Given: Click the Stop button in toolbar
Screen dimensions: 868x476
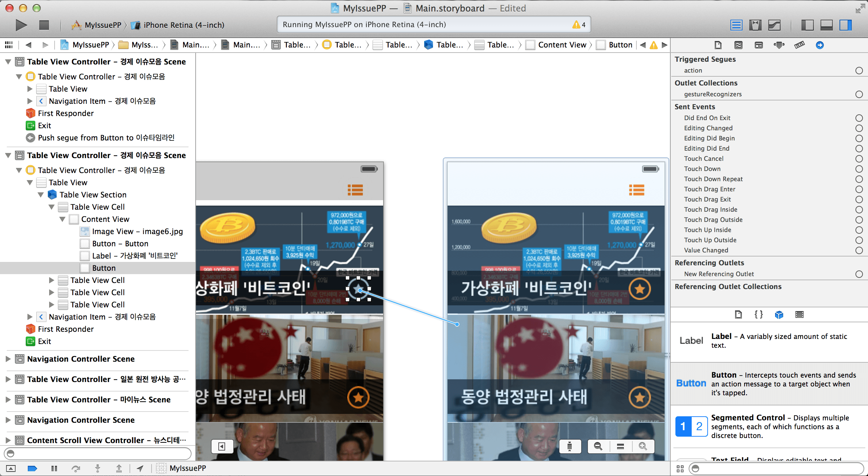Looking at the screenshot, I should click(44, 25).
